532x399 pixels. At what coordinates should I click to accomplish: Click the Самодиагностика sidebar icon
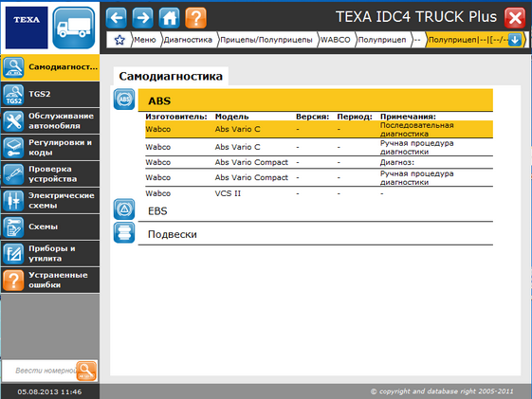tap(13, 67)
